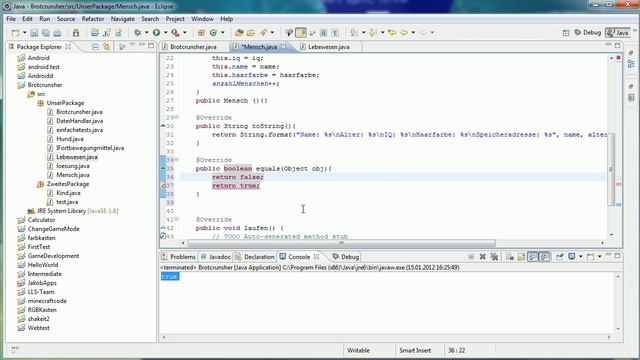Toggle Show Console on standard output
Viewport: 640px width, 360px height.
pyautogui.click(x=533, y=257)
